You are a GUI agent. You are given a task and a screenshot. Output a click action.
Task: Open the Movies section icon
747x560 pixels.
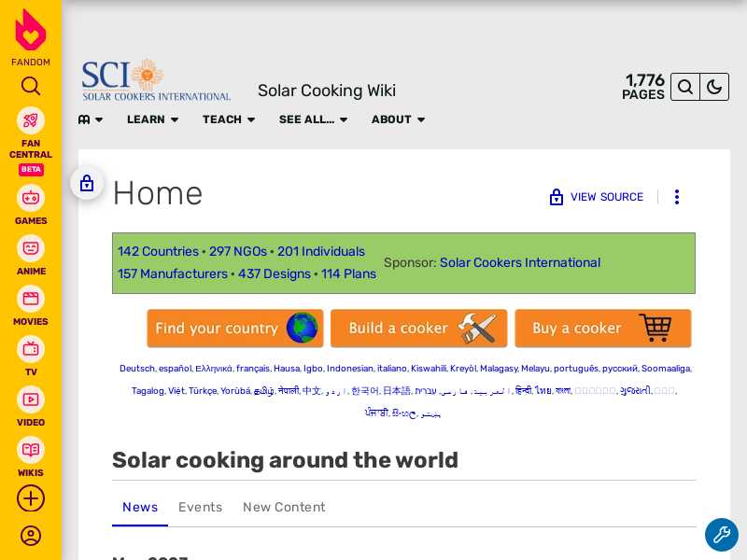pyautogui.click(x=31, y=299)
